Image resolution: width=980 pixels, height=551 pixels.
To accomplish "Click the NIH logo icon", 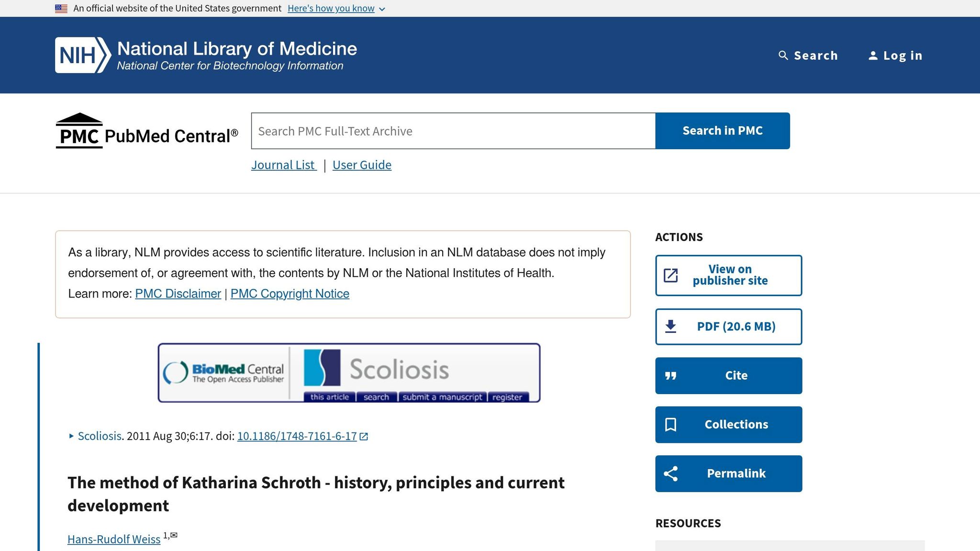I will 83,55.
